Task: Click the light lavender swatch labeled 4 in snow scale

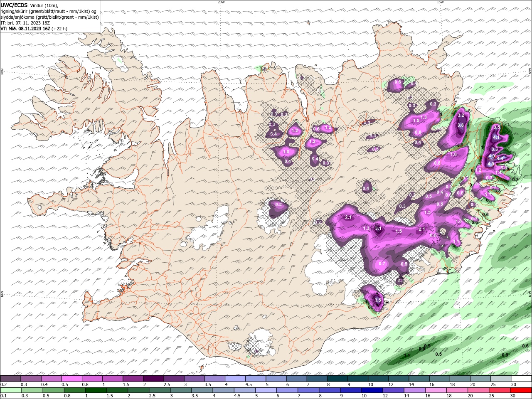Action: [235, 379]
